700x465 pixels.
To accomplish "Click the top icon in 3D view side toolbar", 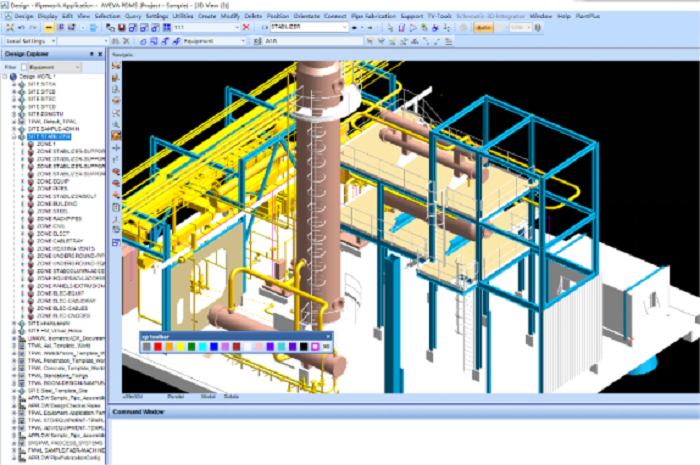I will (x=117, y=67).
